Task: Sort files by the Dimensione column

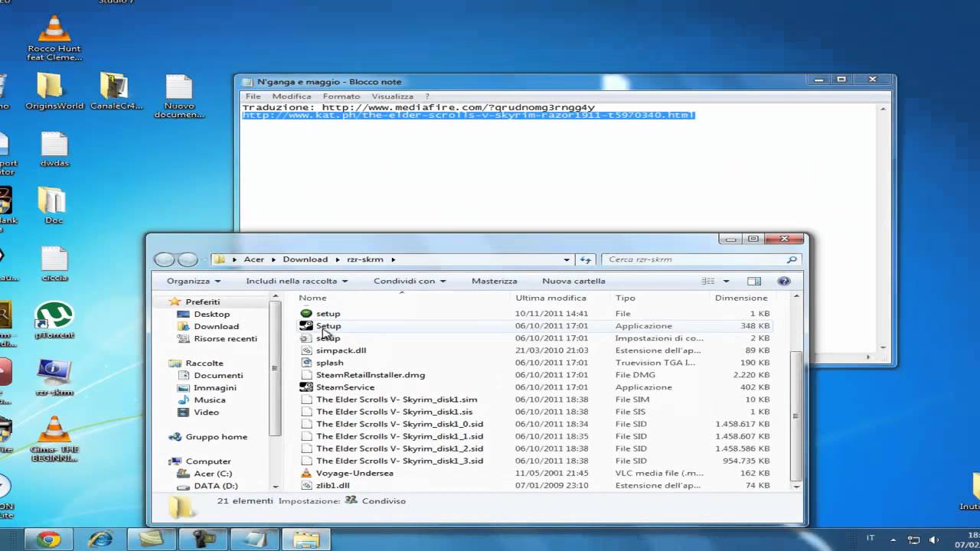Action: [x=741, y=298]
